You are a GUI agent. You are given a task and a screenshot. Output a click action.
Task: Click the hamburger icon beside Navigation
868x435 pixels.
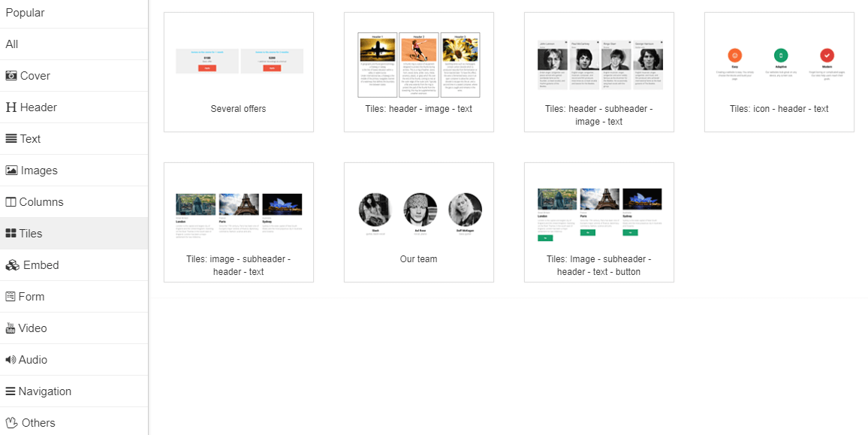[x=11, y=391]
